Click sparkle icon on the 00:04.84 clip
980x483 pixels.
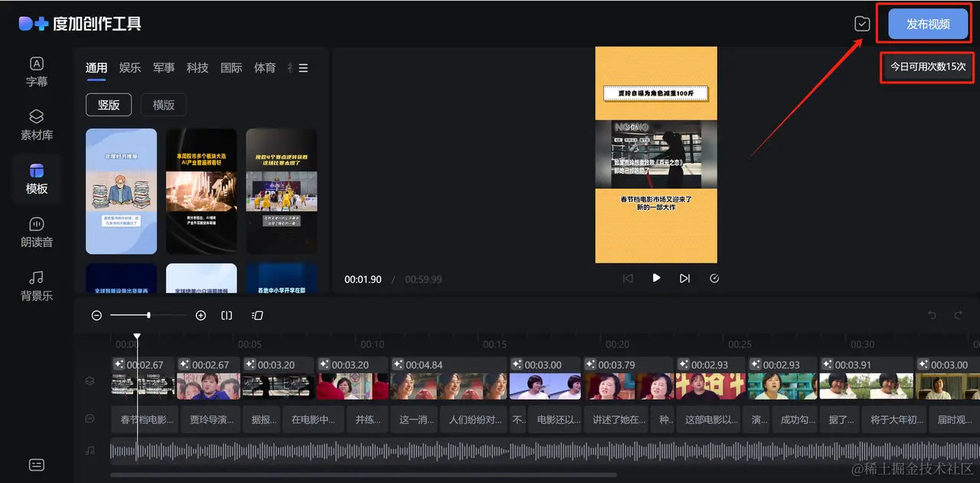(x=398, y=365)
